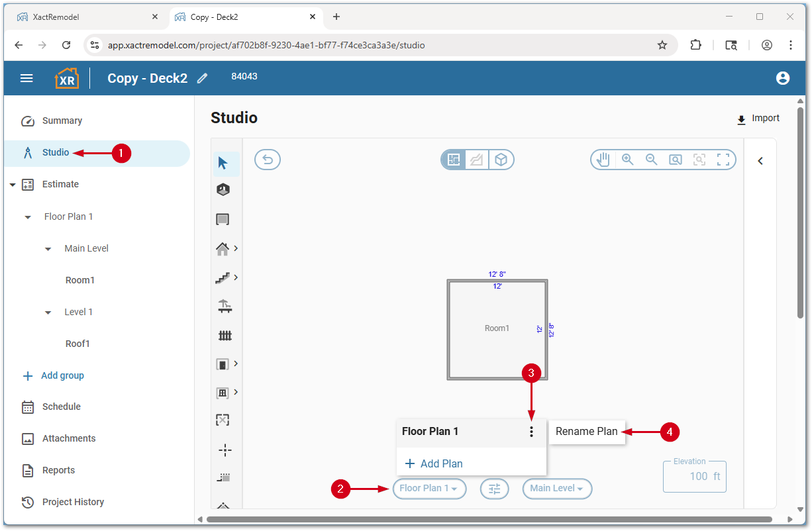This screenshot has width=812, height=531.
Task: Toggle the roof view mode
Action: click(x=477, y=160)
